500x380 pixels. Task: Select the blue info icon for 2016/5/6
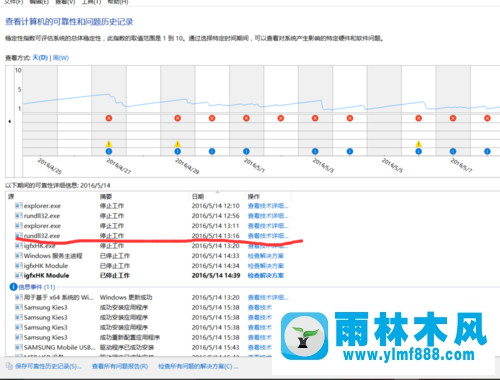(x=419, y=151)
